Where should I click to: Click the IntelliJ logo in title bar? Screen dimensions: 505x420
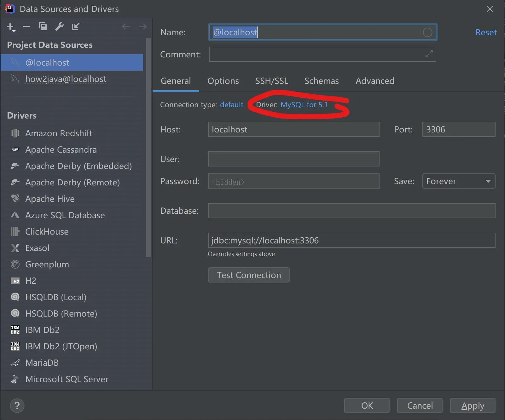[10, 9]
